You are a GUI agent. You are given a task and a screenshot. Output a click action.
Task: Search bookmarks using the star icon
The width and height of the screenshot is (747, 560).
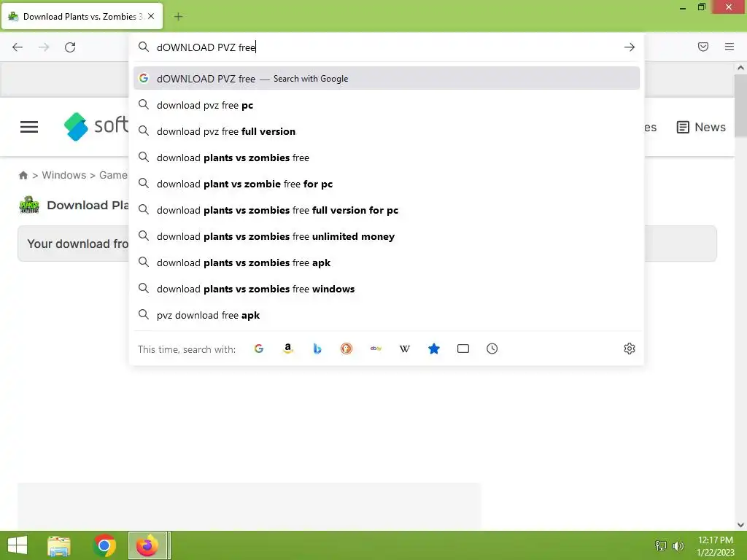pyautogui.click(x=434, y=349)
